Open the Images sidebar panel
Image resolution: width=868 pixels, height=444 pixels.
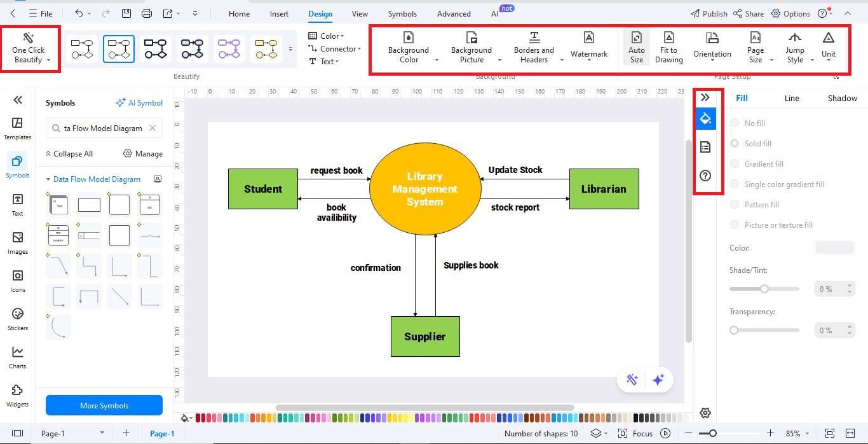click(x=18, y=243)
